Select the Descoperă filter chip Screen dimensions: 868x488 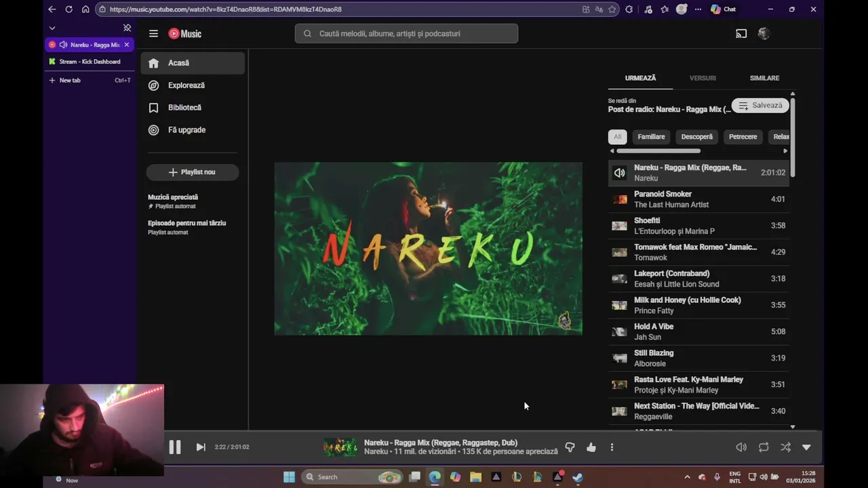697,137
